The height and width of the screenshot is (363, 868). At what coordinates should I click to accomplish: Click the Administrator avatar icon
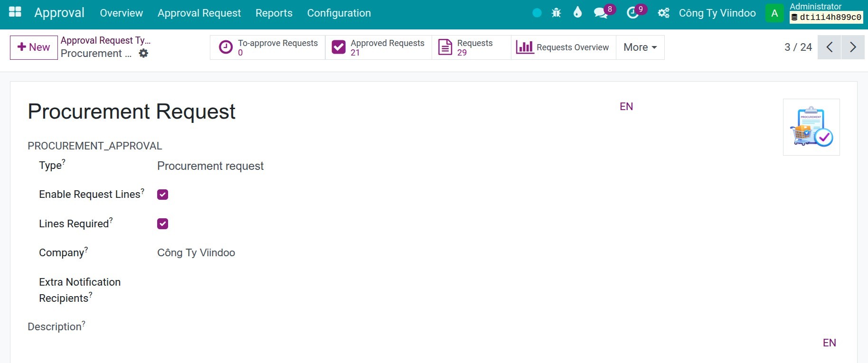coord(774,13)
